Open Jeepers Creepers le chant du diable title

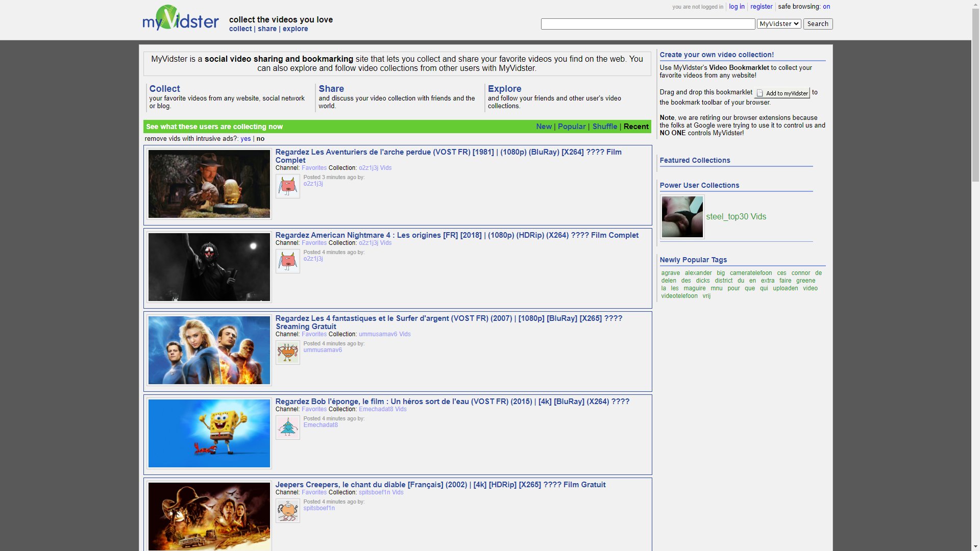[440, 485]
